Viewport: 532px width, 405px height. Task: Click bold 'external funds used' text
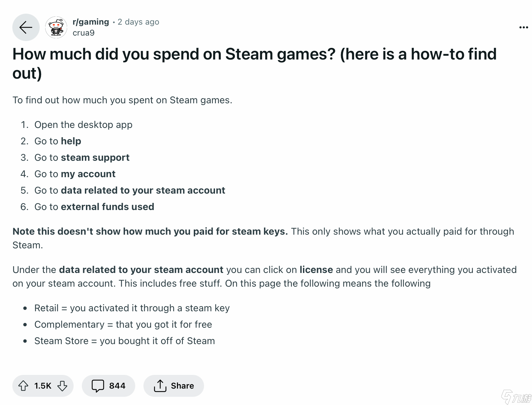[107, 207]
